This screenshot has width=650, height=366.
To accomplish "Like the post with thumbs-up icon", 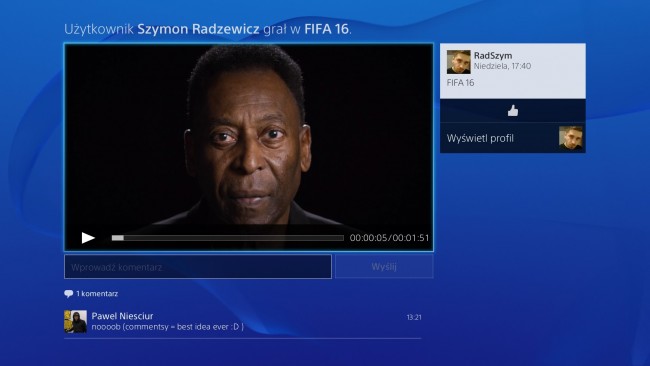I will (x=513, y=111).
